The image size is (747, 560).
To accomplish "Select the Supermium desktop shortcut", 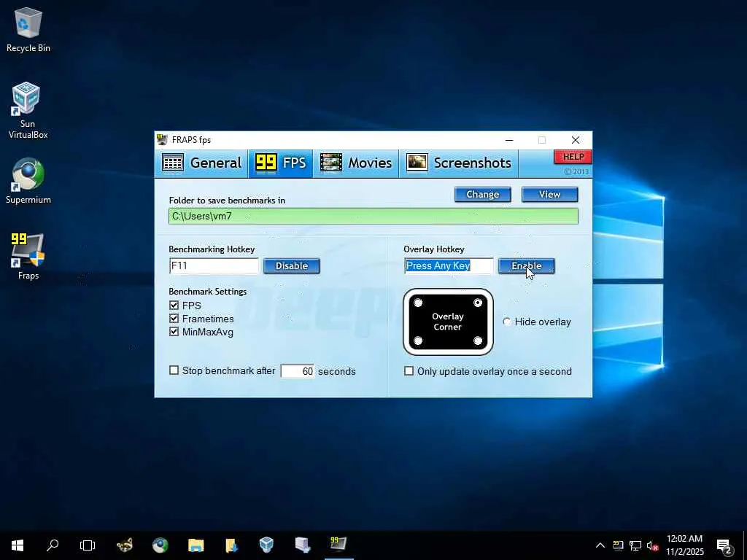I will [28, 181].
